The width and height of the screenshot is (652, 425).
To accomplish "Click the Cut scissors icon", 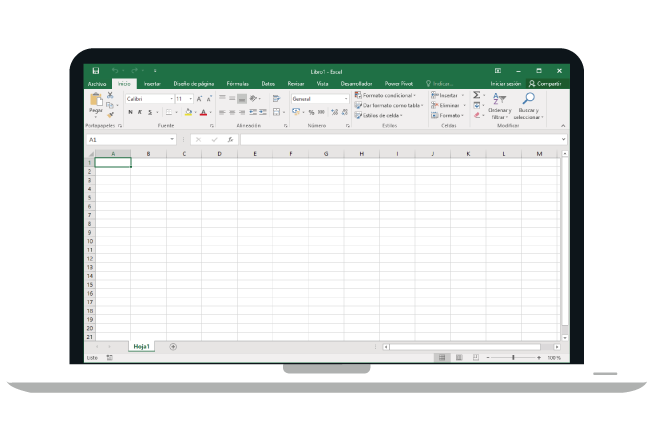I will (x=110, y=96).
